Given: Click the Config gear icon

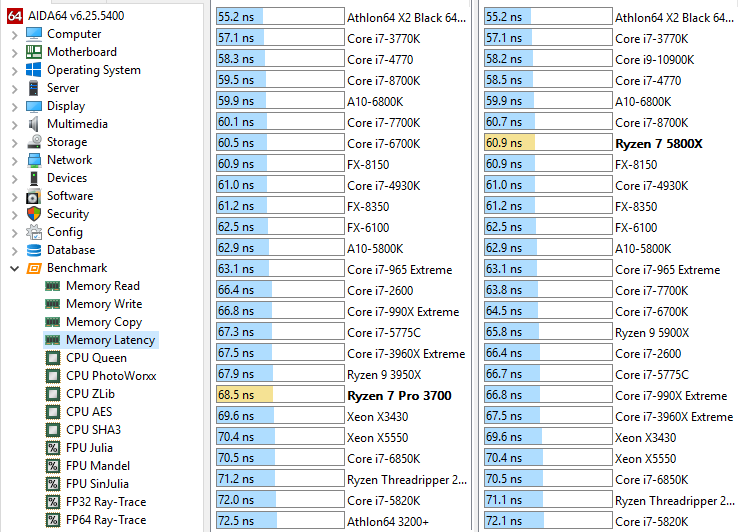Looking at the screenshot, I should point(34,232).
